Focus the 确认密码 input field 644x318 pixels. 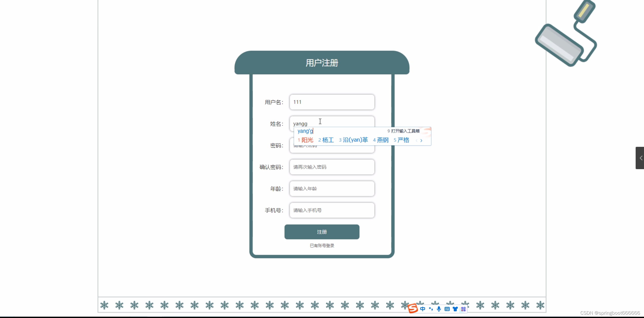pos(332,167)
